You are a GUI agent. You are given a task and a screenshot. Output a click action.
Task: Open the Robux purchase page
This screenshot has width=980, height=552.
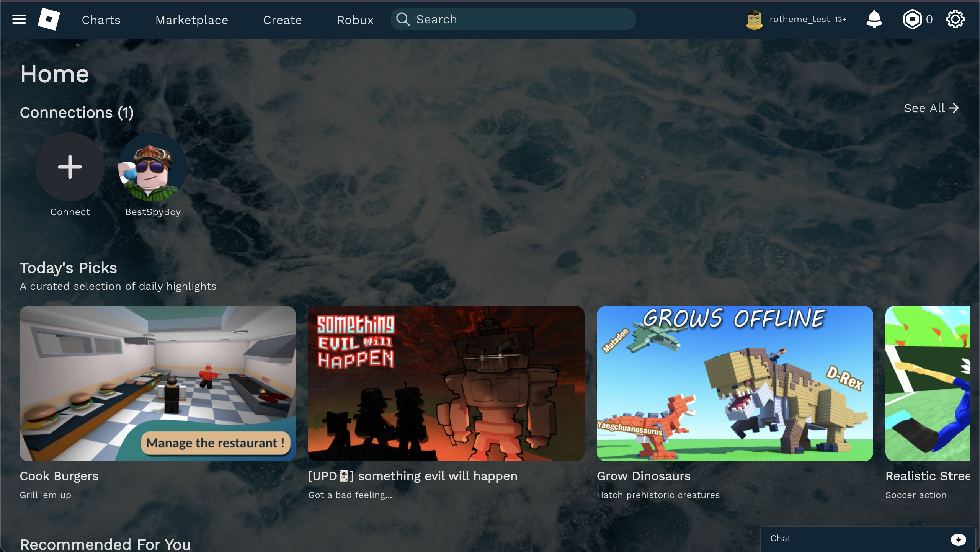click(x=355, y=20)
